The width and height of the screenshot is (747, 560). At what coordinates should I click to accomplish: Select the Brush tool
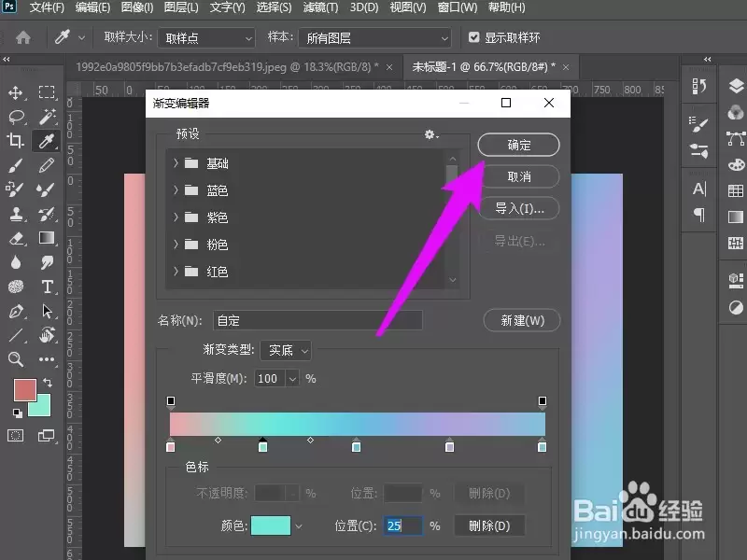pyautogui.click(x=16, y=166)
